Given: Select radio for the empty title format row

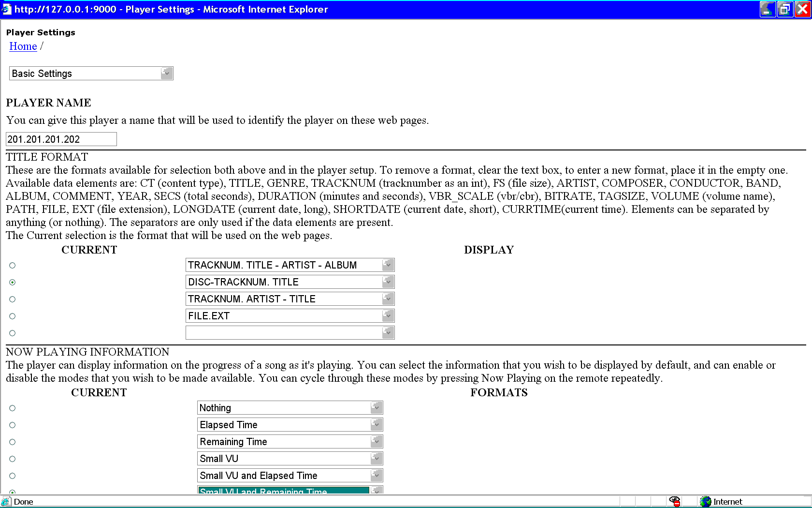Looking at the screenshot, I should 13,333.
